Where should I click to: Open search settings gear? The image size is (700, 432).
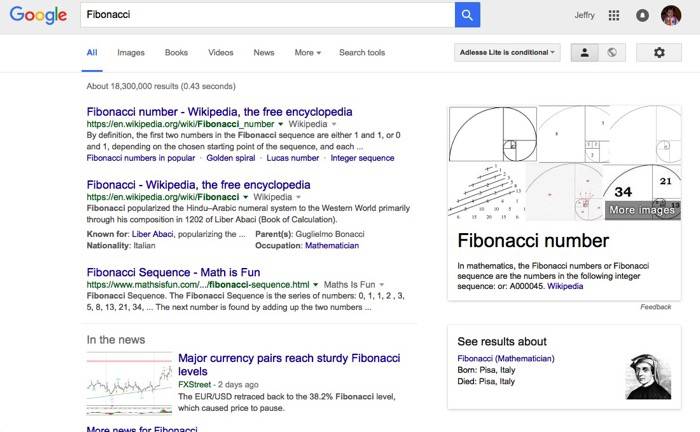coord(659,52)
